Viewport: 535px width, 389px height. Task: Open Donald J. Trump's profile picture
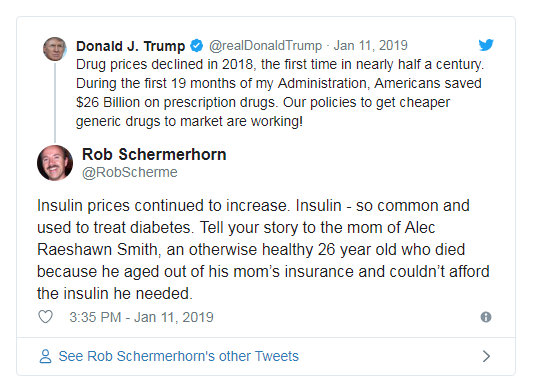pos(55,49)
